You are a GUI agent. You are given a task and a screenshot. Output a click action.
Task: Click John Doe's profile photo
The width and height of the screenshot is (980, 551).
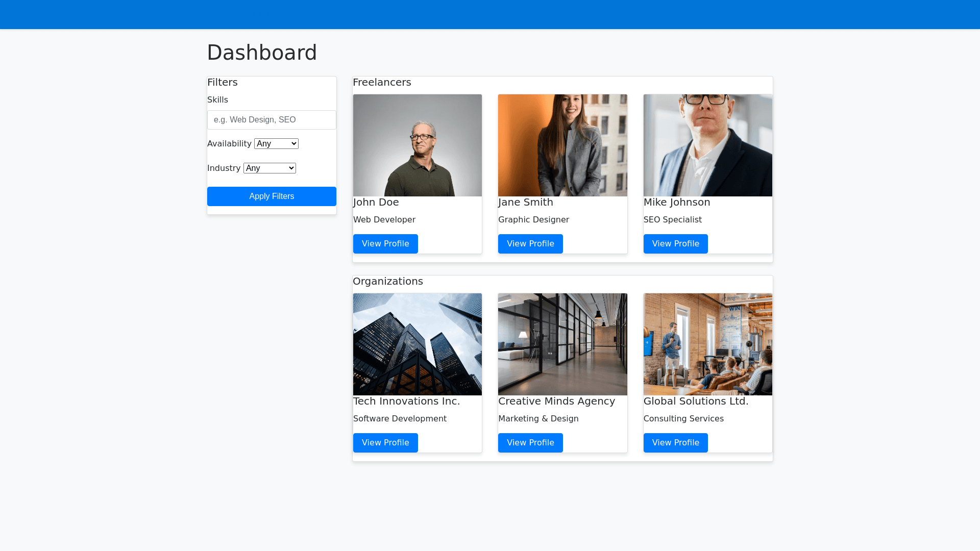tap(417, 145)
